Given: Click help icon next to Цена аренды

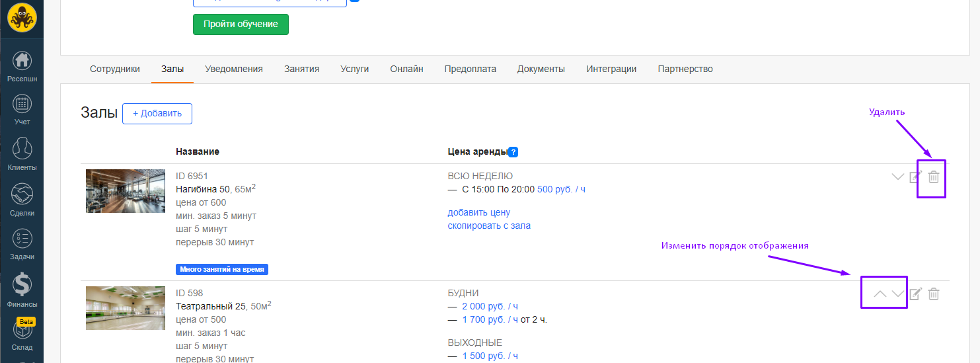Looking at the screenshot, I should point(513,152).
